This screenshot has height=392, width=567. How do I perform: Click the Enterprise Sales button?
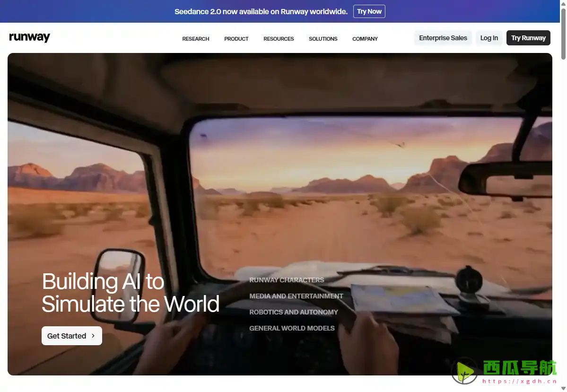point(443,38)
